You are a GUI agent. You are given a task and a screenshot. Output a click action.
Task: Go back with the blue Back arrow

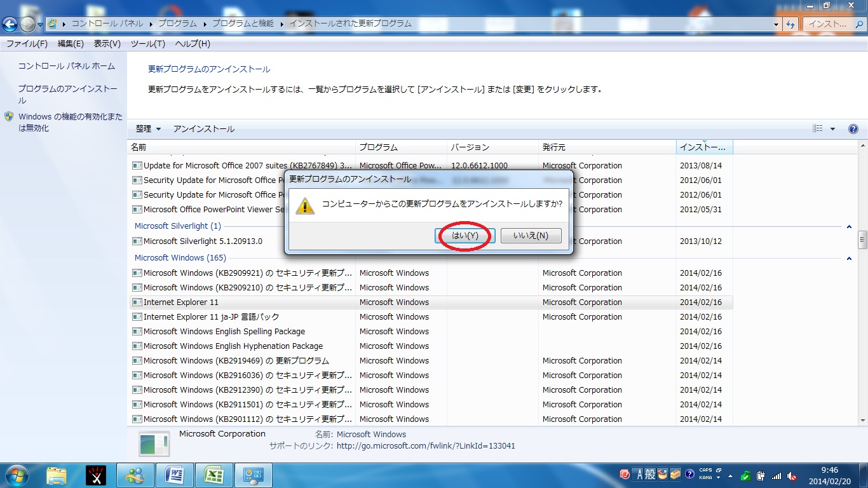click(x=10, y=24)
